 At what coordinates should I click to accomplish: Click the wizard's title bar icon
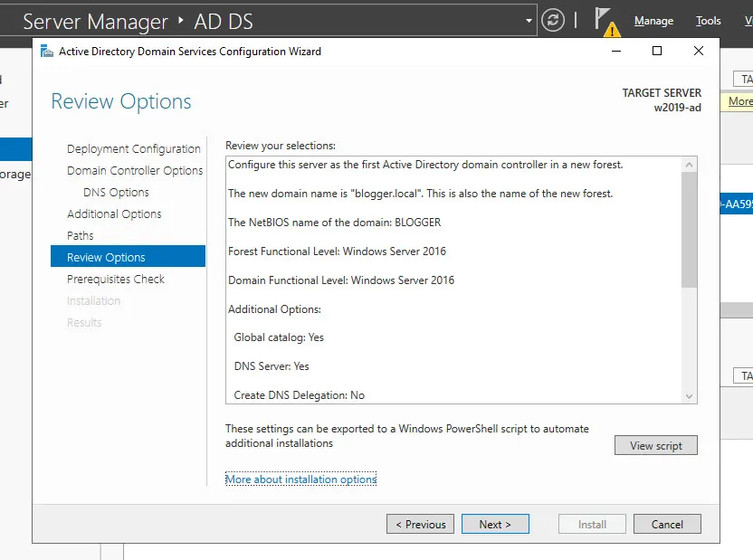click(47, 52)
